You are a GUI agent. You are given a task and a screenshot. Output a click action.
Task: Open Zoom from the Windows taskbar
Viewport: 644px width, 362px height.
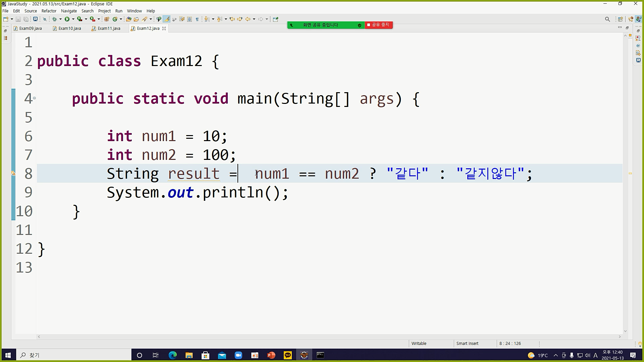point(238,355)
